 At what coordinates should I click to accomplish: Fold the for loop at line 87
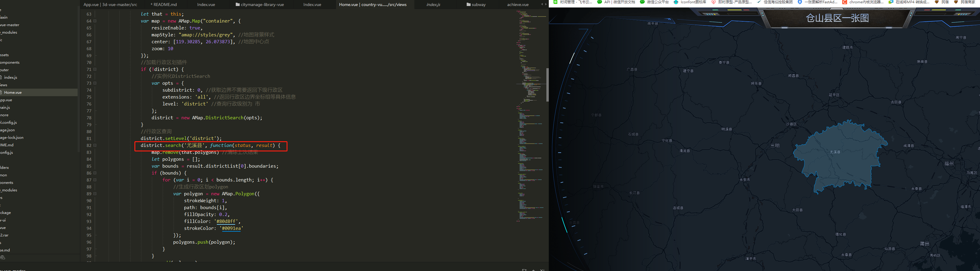95,180
